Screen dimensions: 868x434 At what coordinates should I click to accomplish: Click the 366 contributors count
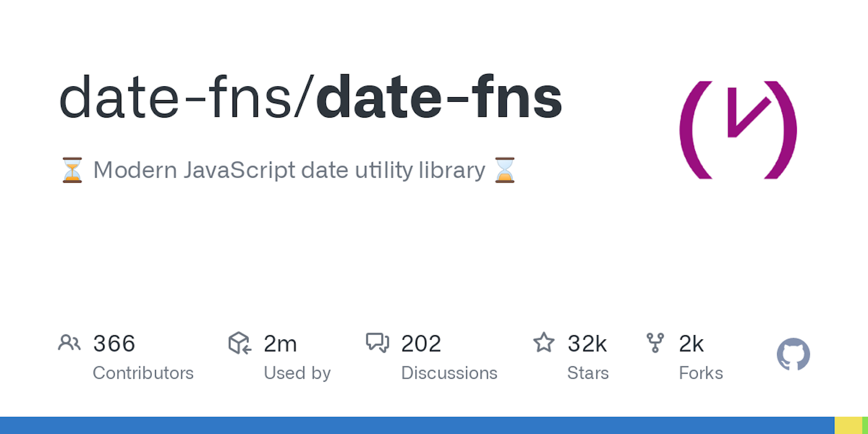pos(114,344)
